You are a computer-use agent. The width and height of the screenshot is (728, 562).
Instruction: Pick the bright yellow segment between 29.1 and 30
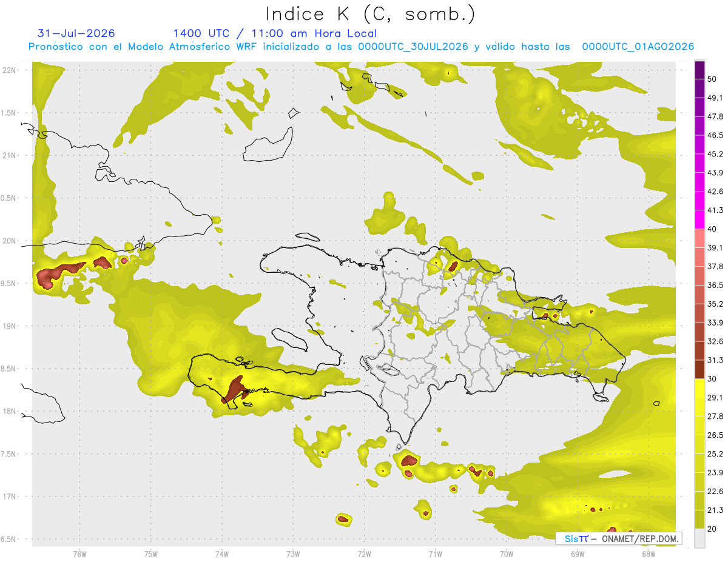(699, 388)
